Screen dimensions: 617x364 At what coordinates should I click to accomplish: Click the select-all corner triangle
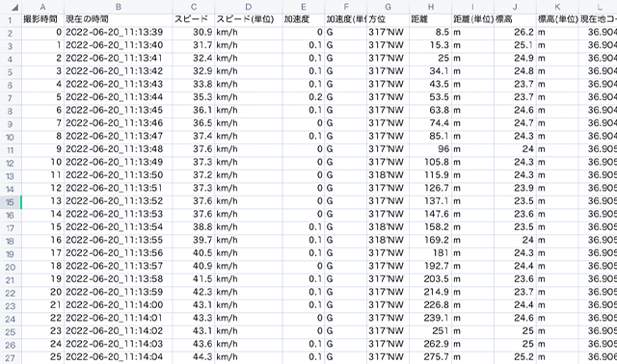tap(14, 7)
